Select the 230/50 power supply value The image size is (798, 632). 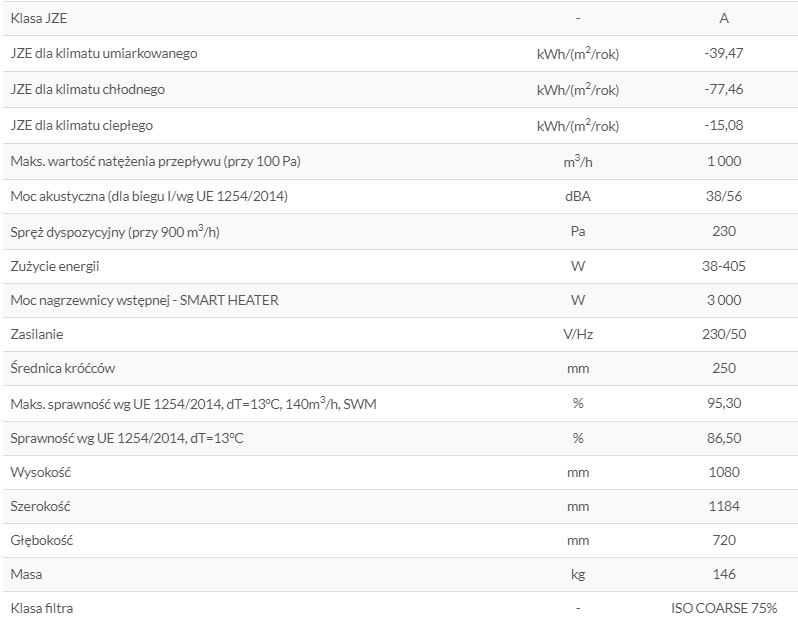coord(724,334)
